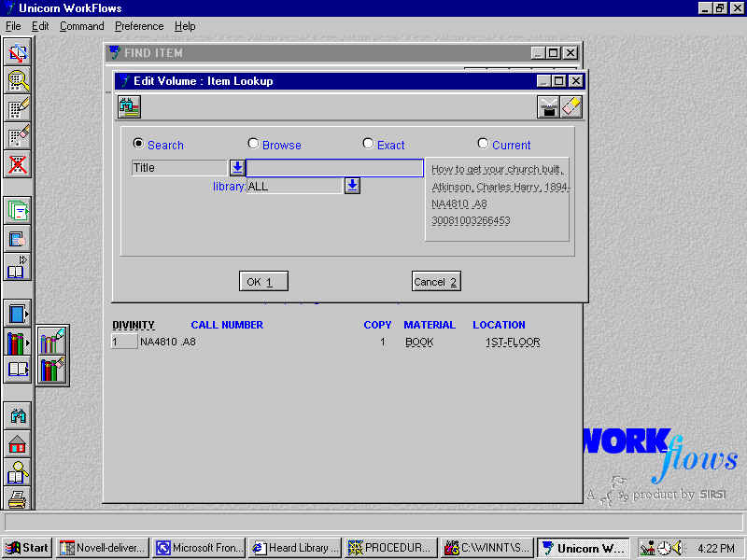Click the copy number box showing 1
Viewport: 747px width, 560px height.
point(124,342)
